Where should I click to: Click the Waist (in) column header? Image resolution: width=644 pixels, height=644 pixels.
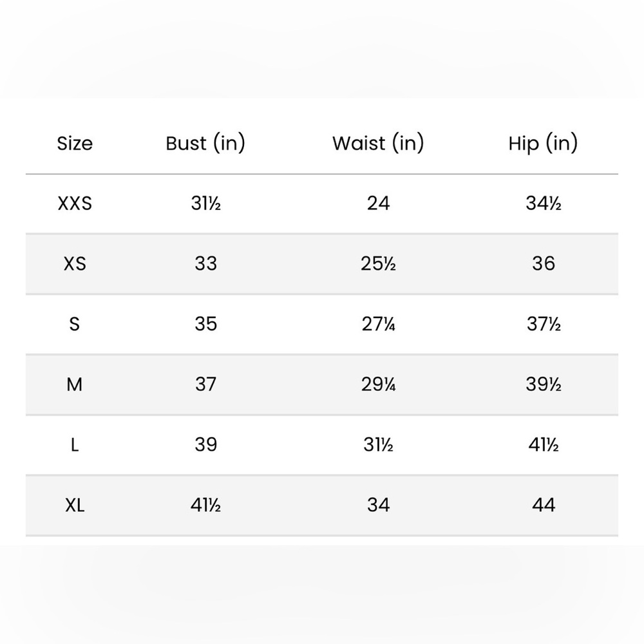[378, 144]
